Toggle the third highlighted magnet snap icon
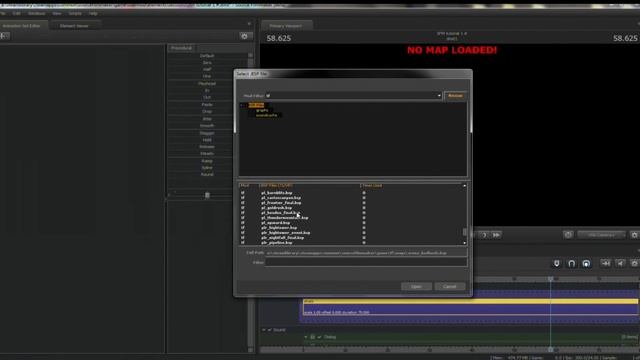Screen dimensions: 640x360 pos(586,264)
